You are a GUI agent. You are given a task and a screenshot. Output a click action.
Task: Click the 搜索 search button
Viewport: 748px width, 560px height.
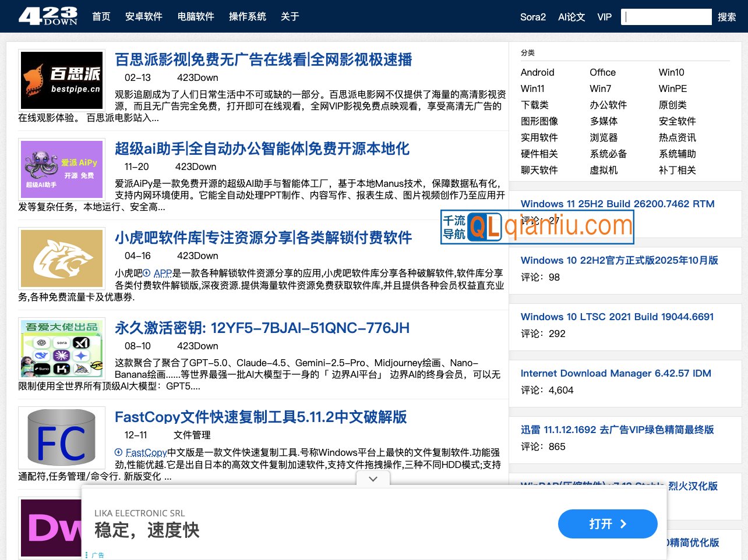(727, 17)
